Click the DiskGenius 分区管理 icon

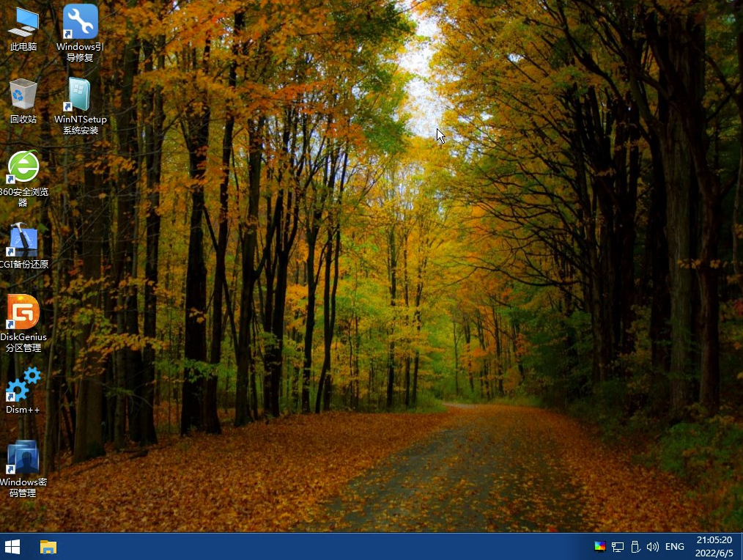23,312
